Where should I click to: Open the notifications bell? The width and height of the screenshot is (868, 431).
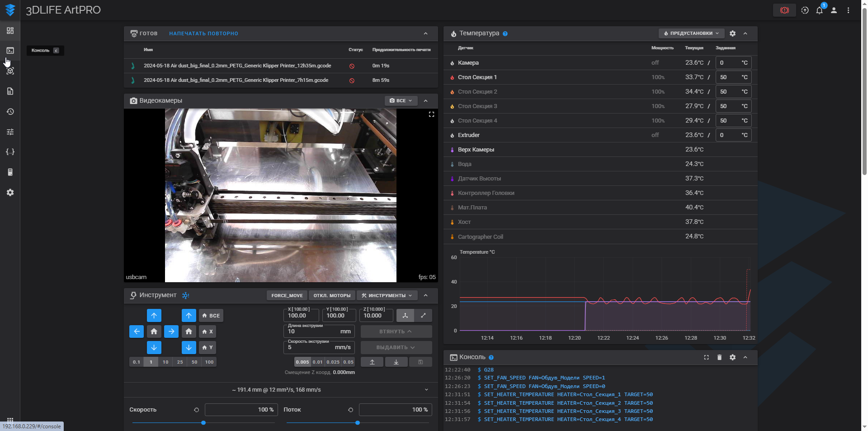tap(819, 10)
